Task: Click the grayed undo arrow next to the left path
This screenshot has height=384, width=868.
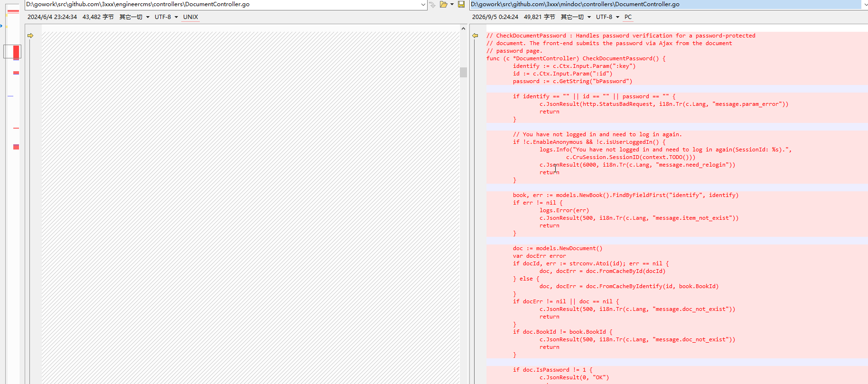Action: click(x=432, y=4)
